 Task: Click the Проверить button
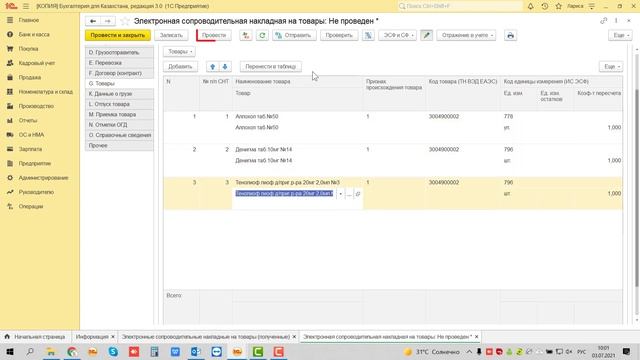339,36
